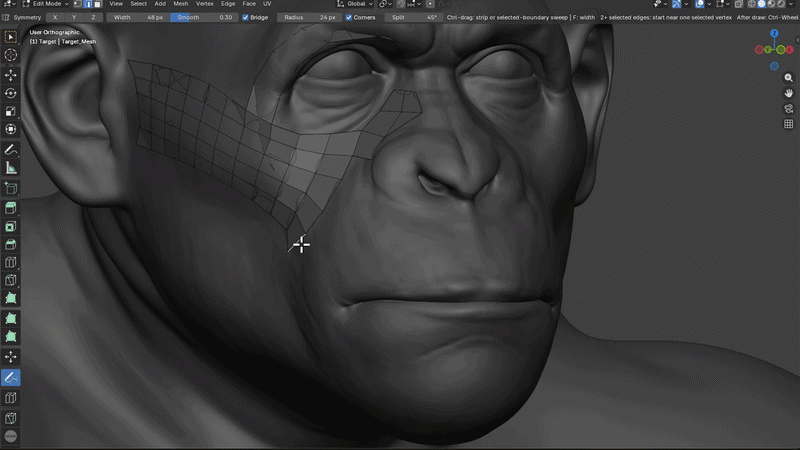Toggle proportional editing circle icon
Screen dimensions: 800x450
[430, 4]
